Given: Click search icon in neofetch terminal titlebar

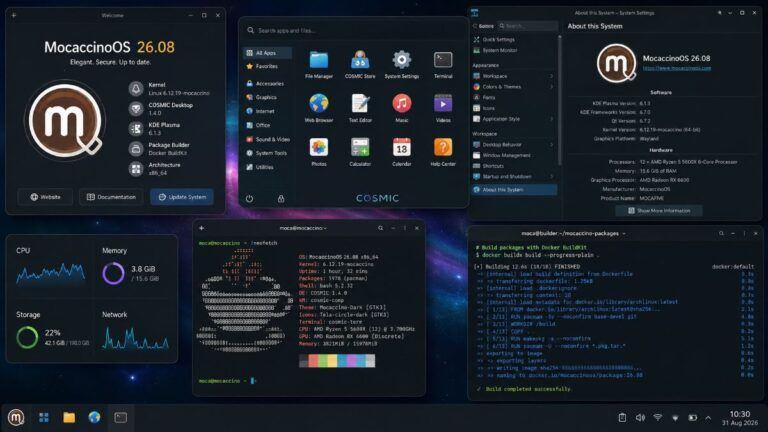Looking at the screenshot, I should [x=380, y=228].
